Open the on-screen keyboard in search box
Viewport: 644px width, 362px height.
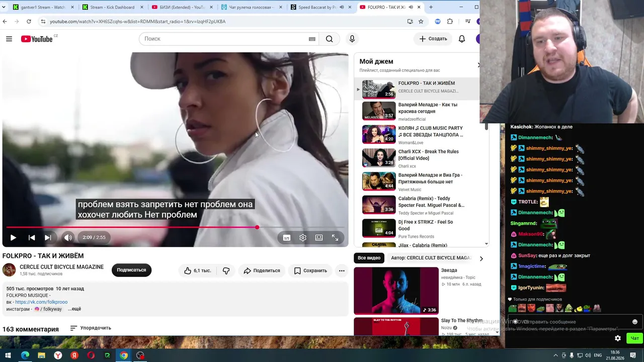pyautogui.click(x=312, y=39)
